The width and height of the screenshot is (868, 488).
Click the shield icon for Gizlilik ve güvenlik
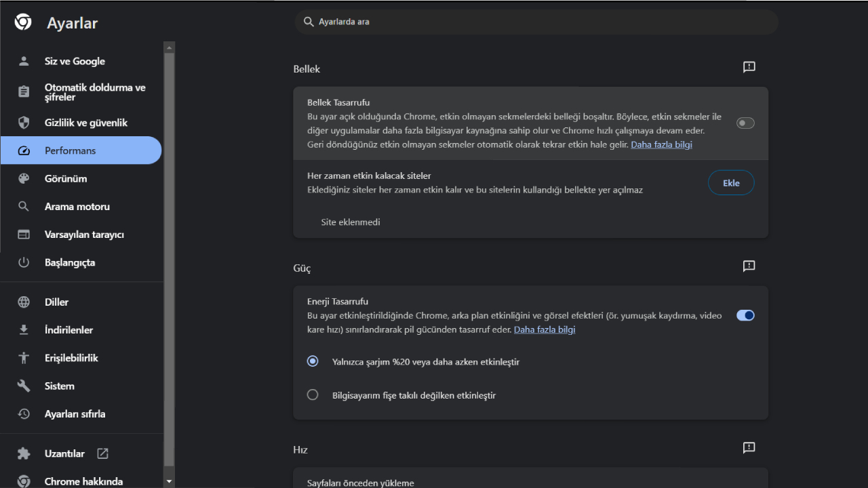click(24, 123)
